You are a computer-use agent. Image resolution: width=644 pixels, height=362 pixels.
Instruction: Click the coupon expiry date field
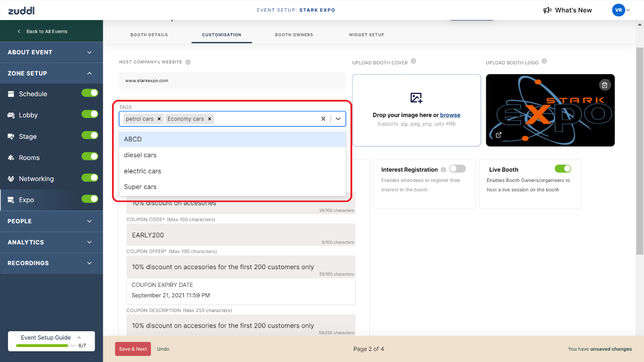click(x=241, y=292)
